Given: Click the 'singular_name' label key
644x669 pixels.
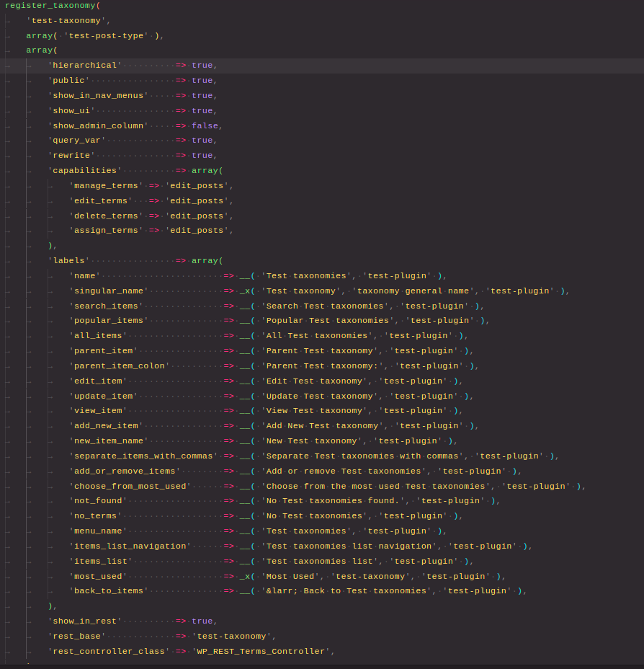Looking at the screenshot, I should pyautogui.click(x=108, y=291).
